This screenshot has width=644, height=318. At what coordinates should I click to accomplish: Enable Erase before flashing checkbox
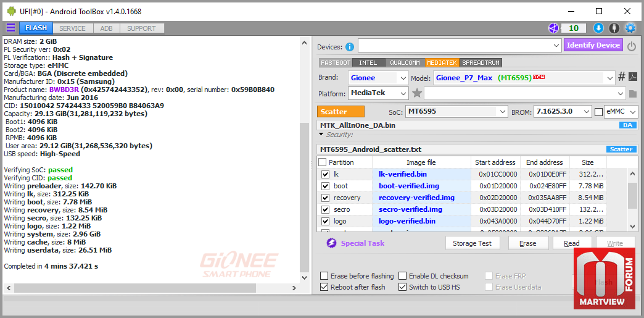(x=324, y=275)
